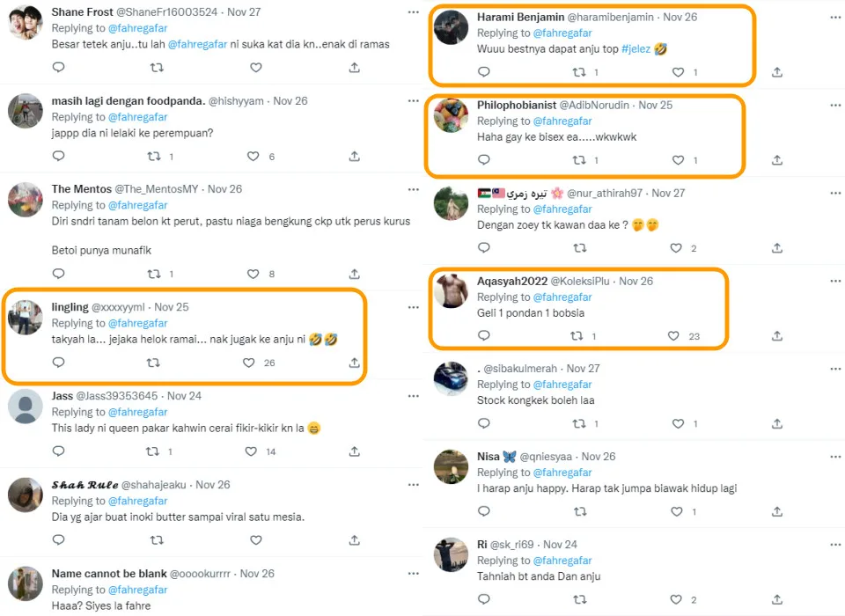Reply to sibakulmerah's tweet

[483, 423]
